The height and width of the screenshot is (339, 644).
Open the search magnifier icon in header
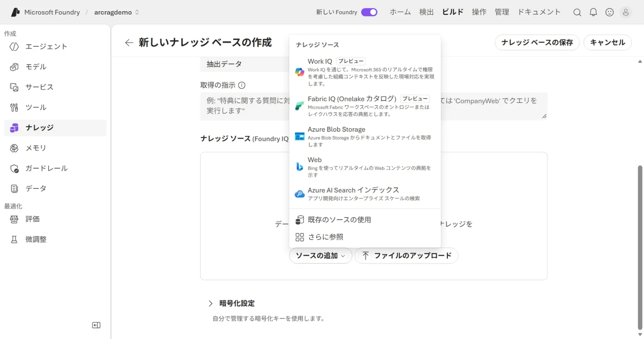577,13
